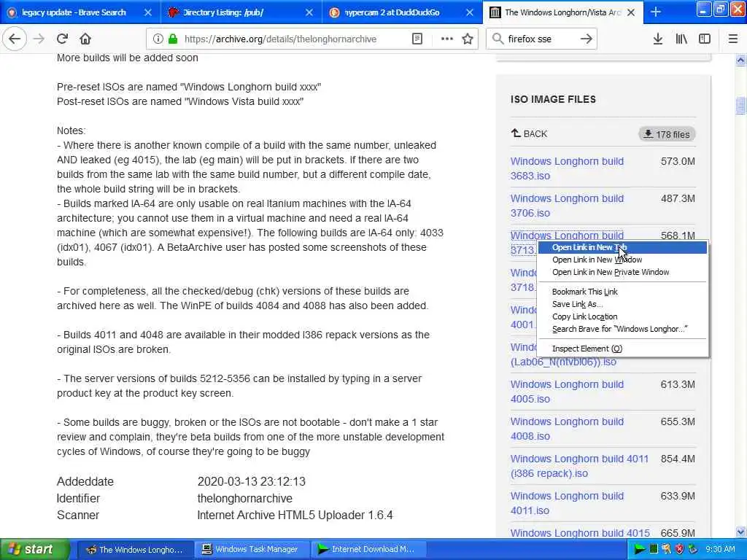Screen dimensions: 747x560
Task: Click the Forward arrow button
Action: click(39, 39)
